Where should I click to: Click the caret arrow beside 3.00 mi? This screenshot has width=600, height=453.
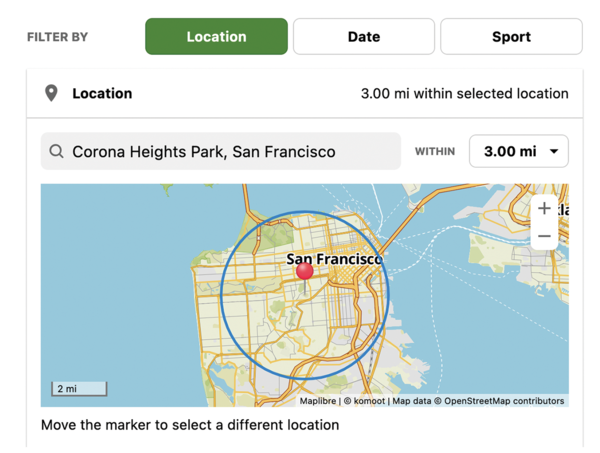(x=554, y=152)
